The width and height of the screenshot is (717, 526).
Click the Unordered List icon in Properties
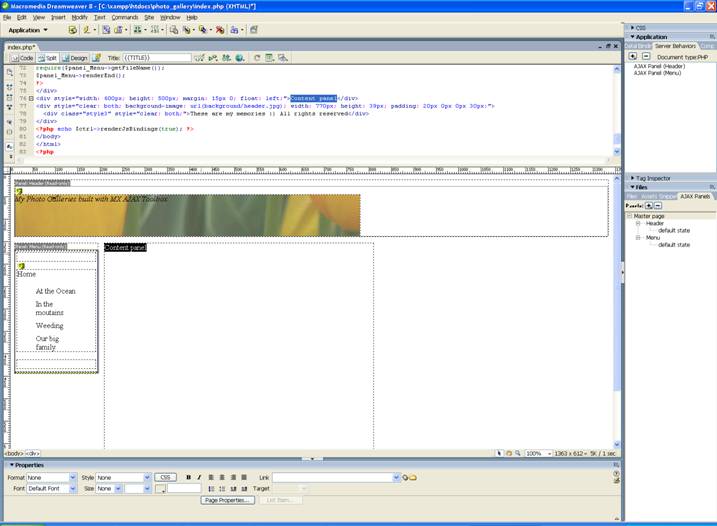tap(211, 488)
